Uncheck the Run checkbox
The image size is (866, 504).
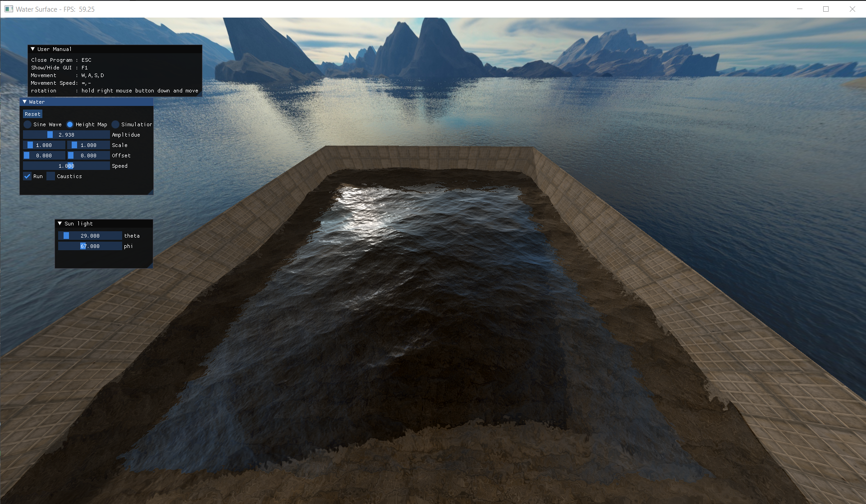27,176
